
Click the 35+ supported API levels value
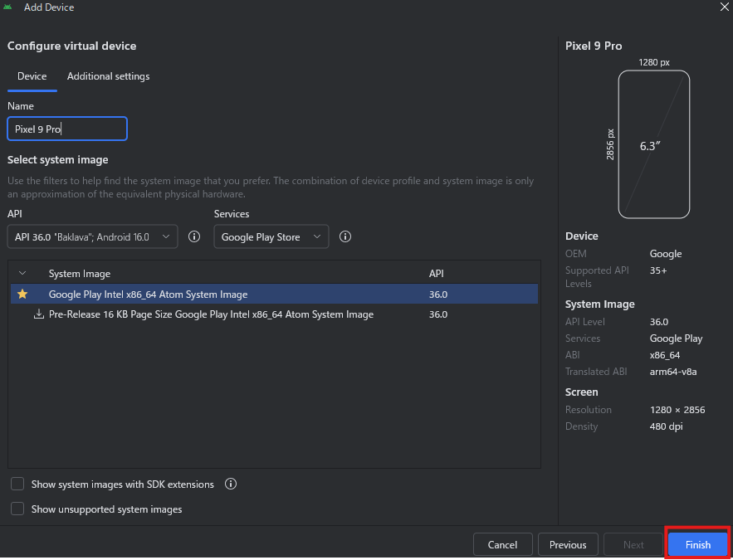658,270
